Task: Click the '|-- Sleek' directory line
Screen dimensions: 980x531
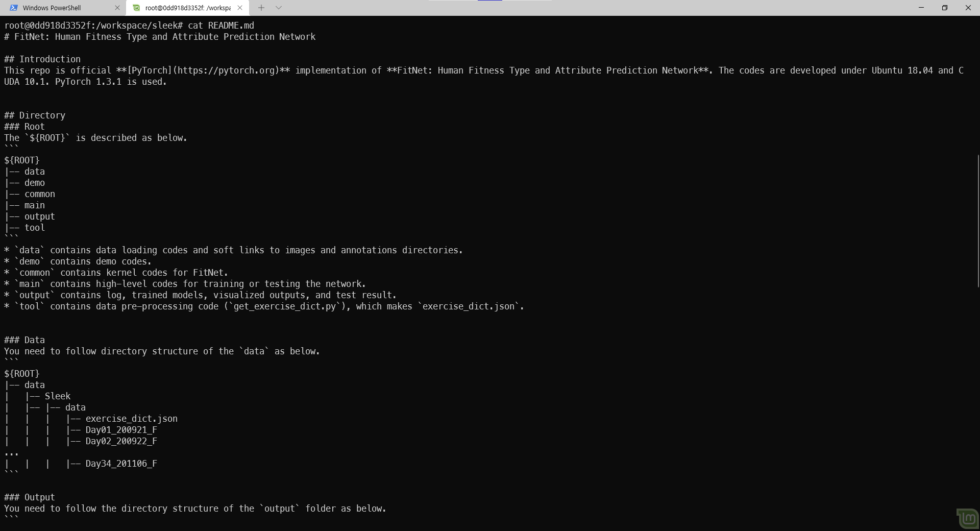Action: 47,396
